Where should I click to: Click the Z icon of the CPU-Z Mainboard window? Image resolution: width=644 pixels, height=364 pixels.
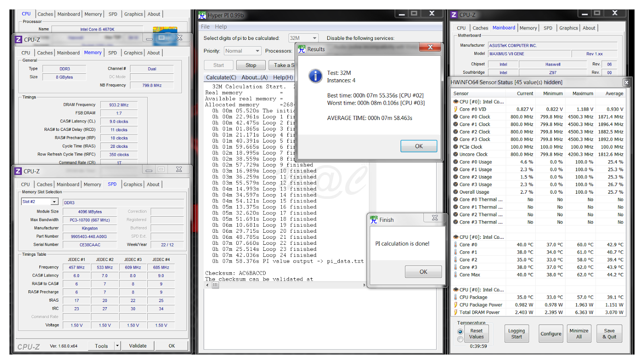(x=454, y=15)
